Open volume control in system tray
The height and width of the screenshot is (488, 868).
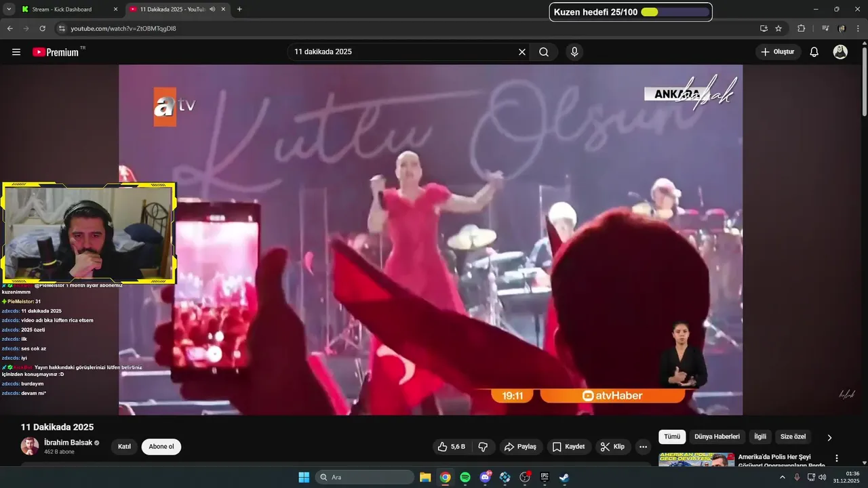click(822, 477)
